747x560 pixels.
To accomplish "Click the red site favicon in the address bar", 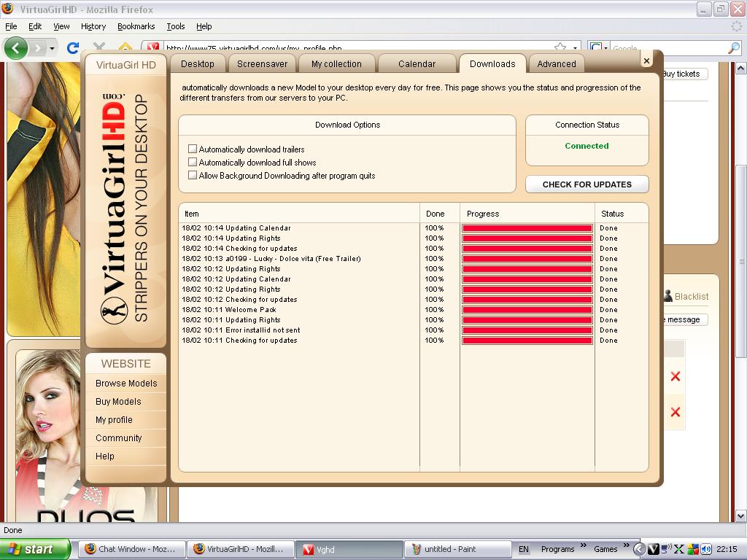I will 153,47.
